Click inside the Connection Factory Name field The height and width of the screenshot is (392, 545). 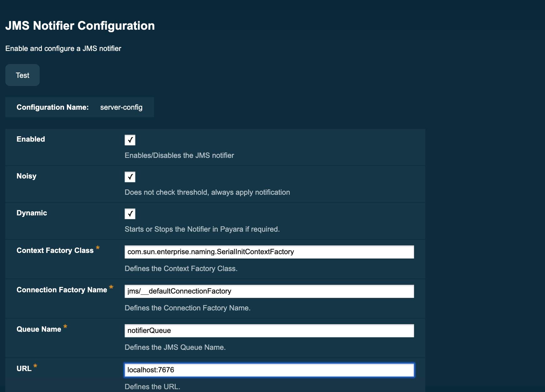[x=269, y=291]
